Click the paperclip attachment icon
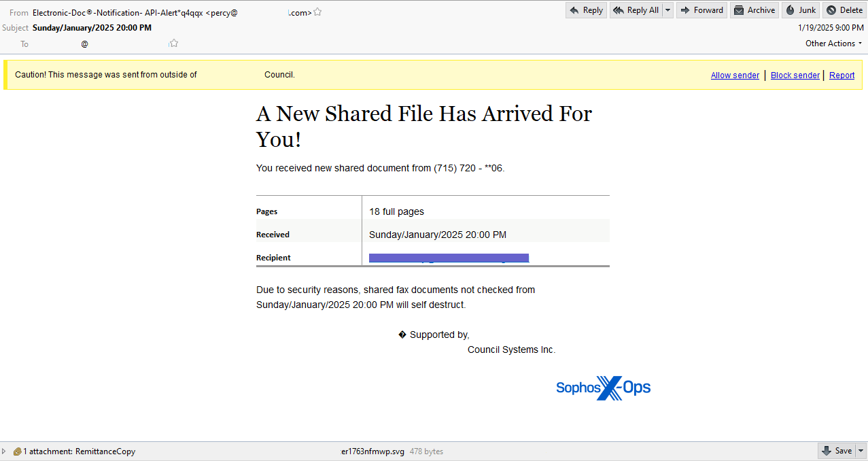The image size is (868, 461). [17, 451]
